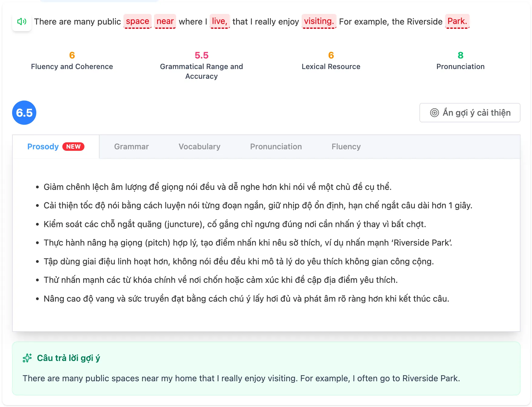Viewport: 532px width, 407px height.
Task: Switch to the Grammar tab
Action: coord(131,147)
